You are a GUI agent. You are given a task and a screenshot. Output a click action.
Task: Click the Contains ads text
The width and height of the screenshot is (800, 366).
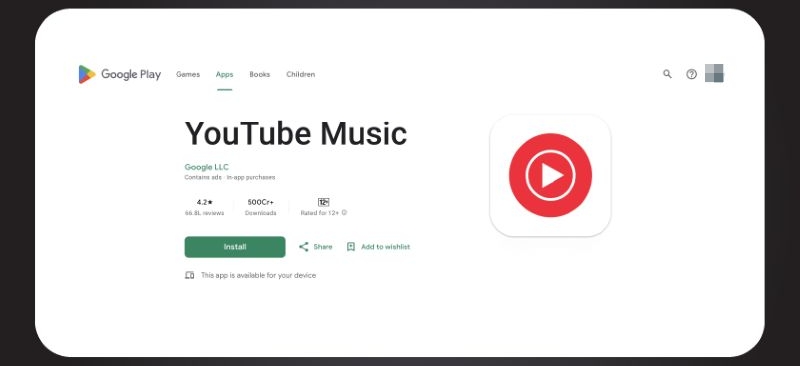(203, 178)
